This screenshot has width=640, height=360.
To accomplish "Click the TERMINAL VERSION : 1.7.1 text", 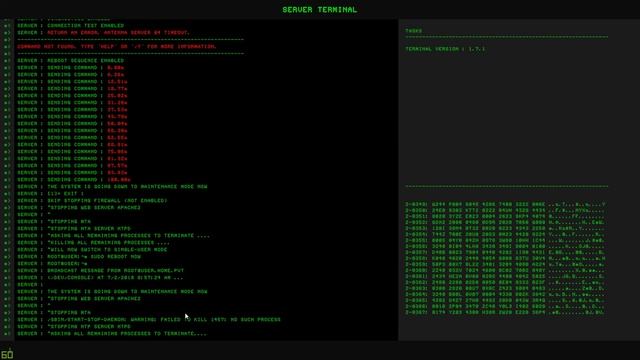I will [445, 49].
